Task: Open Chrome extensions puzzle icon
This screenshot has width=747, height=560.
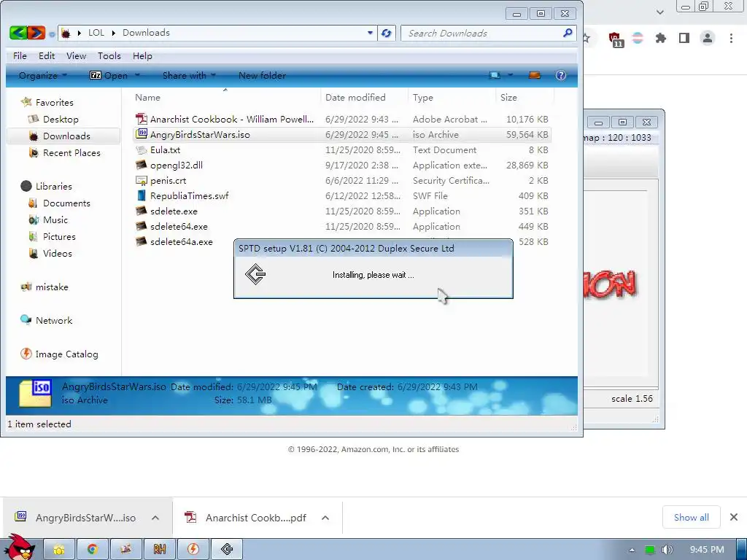Action: point(660,38)
